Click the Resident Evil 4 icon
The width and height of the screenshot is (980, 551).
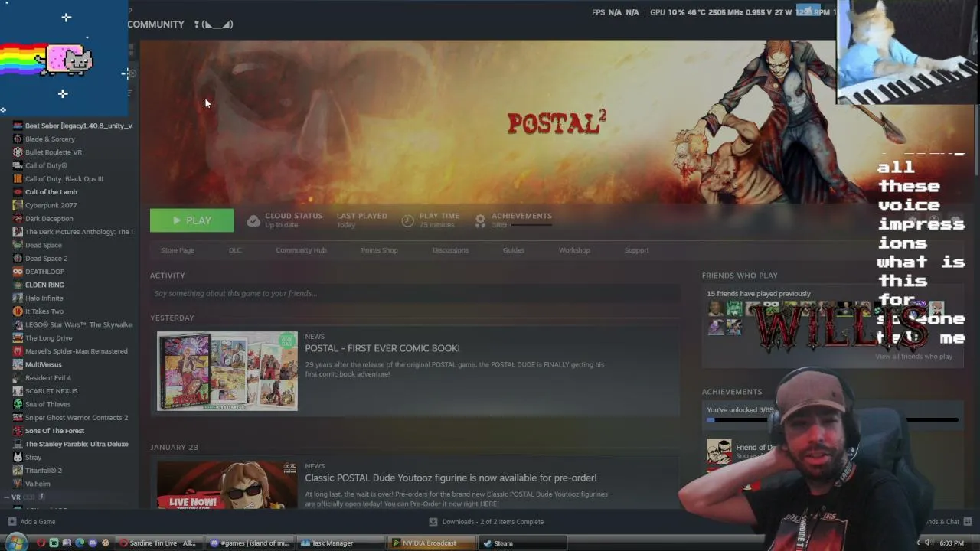[18, 377]
